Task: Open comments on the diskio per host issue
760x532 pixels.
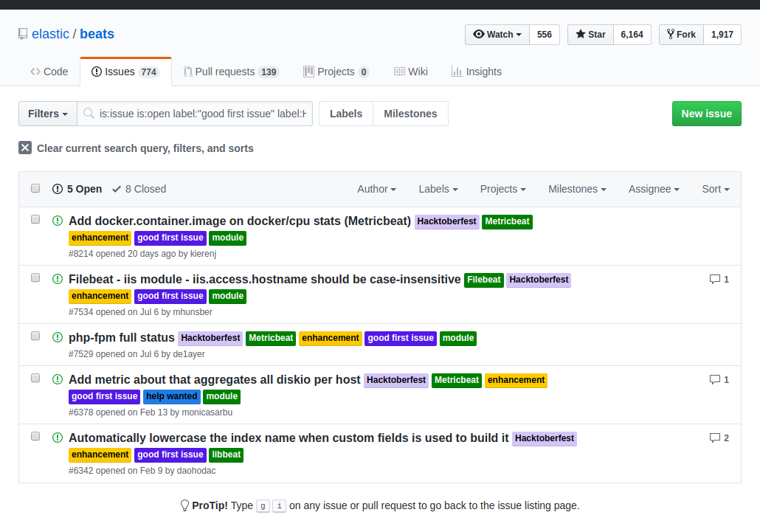Action: [x=719, y=379]
